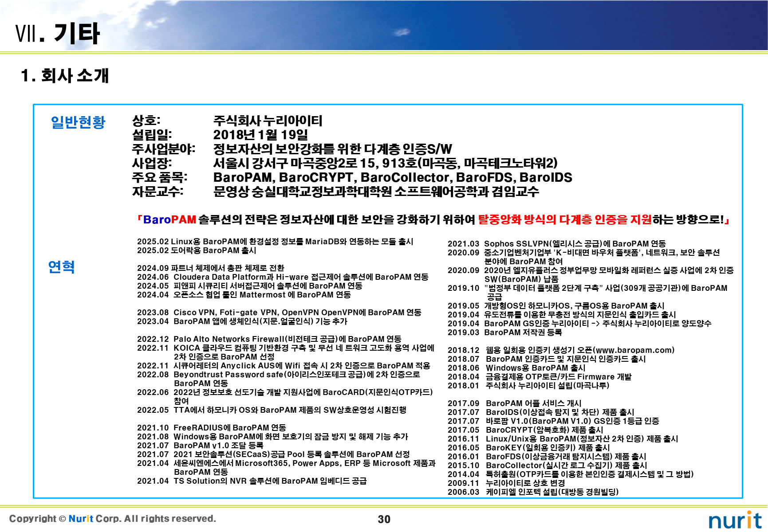The width and height of the screenshot is (768, 532).
Task: Click the '2020.09 중소기업벤처기업부' entry
Action: (x=584, y=257)
